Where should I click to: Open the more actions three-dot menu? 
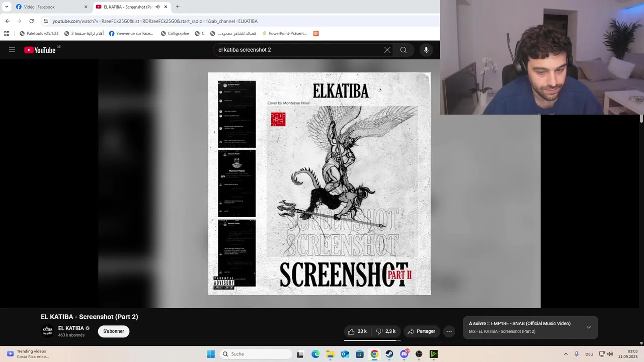click(449, 331)
